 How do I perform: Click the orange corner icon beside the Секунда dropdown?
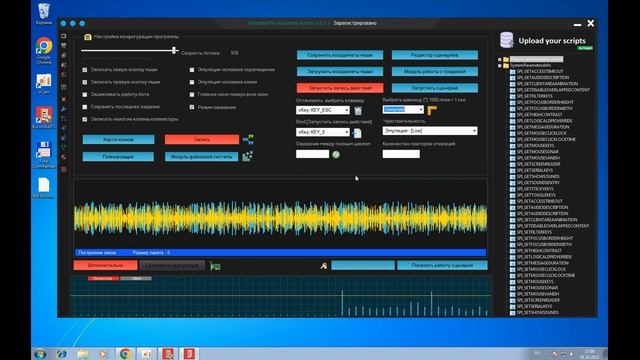coord(432,110)
